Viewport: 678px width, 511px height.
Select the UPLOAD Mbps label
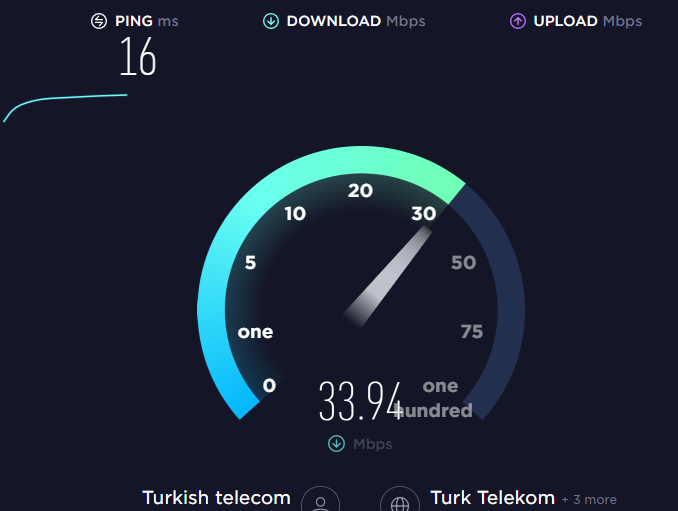tap(588, 21)
